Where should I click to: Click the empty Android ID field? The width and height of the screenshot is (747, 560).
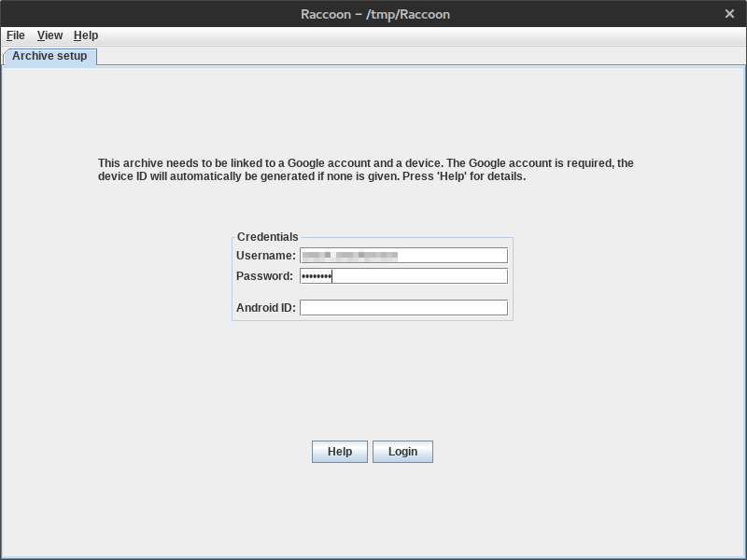(403, 308)
